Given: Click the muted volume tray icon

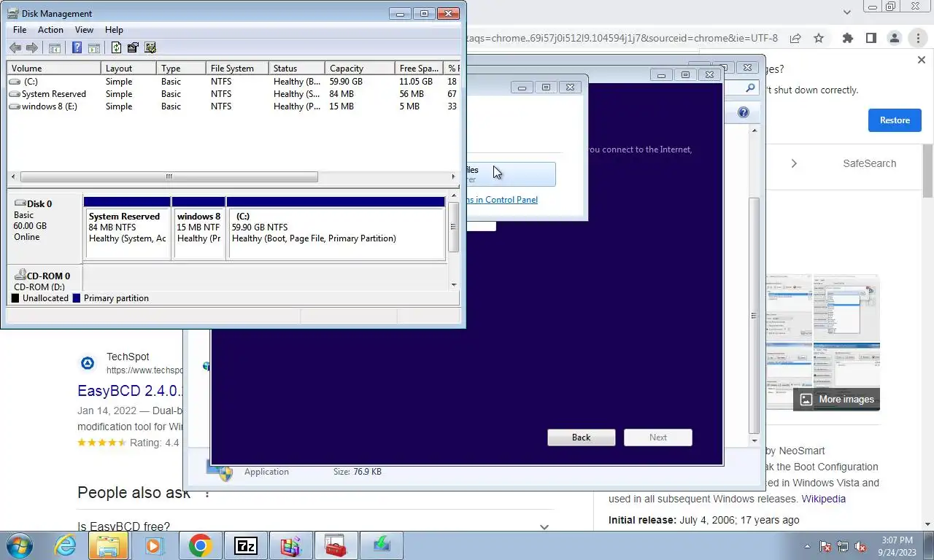Looking at the screenshot, I should (x=861, y=546).
